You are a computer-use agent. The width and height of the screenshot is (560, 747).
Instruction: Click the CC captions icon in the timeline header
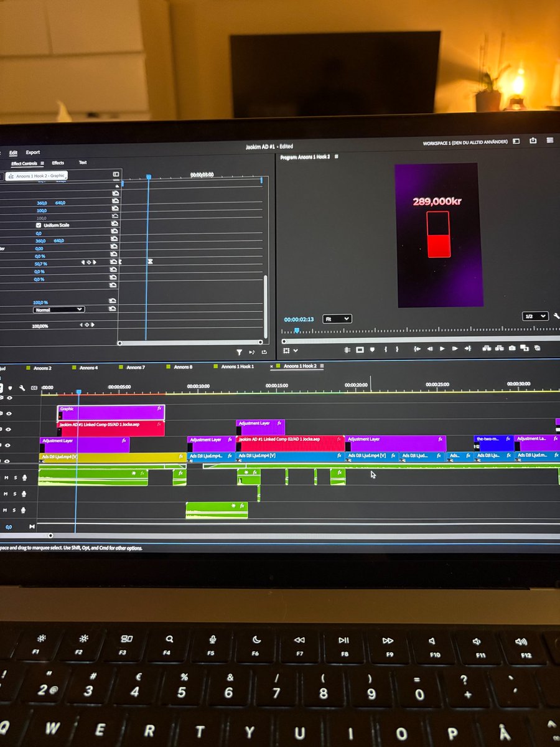click(x=33, y=387)
